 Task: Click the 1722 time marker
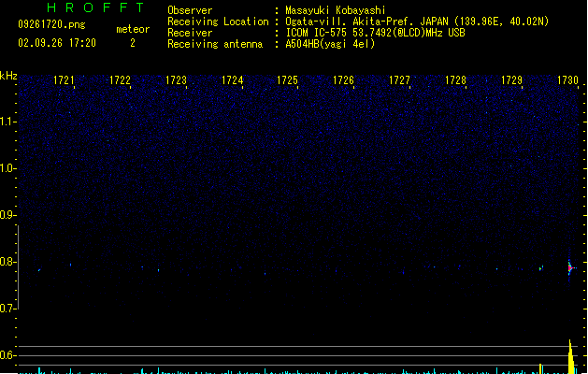120,80
